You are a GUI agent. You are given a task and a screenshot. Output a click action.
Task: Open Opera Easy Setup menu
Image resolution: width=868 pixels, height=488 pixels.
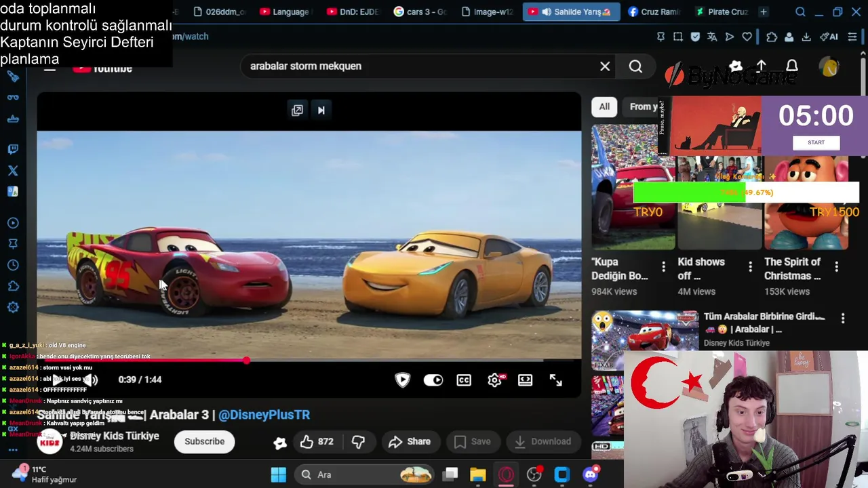pos(852,37)
